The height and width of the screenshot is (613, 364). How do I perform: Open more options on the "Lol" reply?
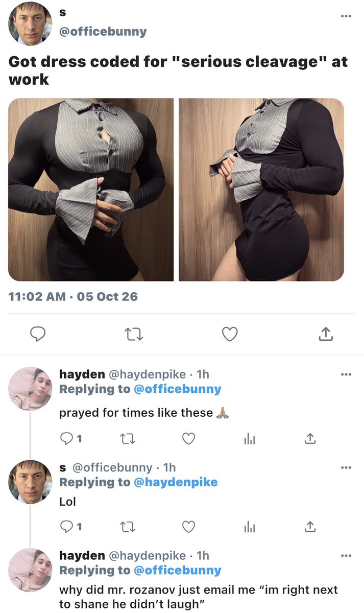(346, 467)
